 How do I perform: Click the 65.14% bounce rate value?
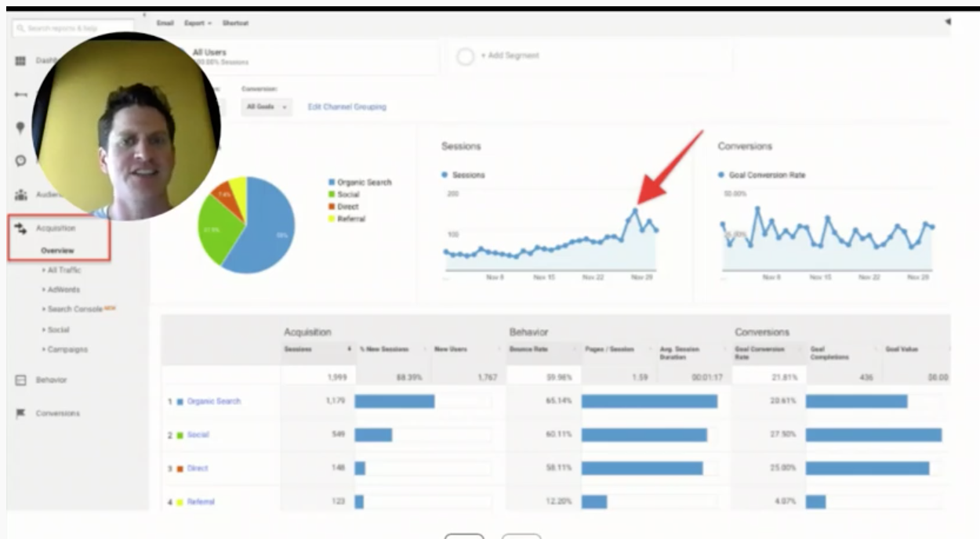(560, 401)
